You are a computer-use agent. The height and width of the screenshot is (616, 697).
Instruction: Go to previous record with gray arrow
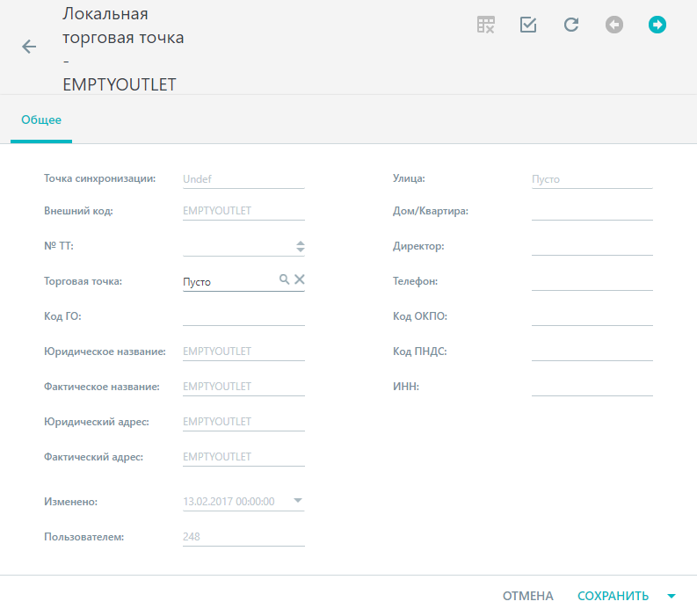coord(614,25)
